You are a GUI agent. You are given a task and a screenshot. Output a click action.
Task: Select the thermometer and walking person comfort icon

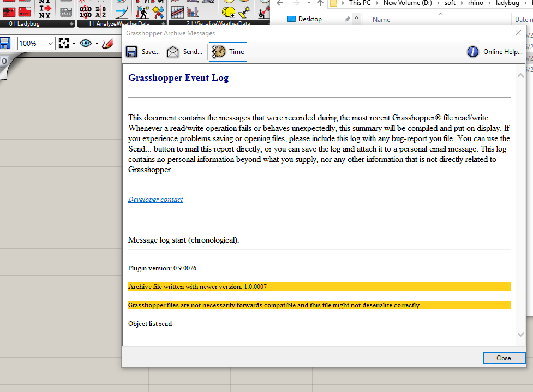pos(142,12)
